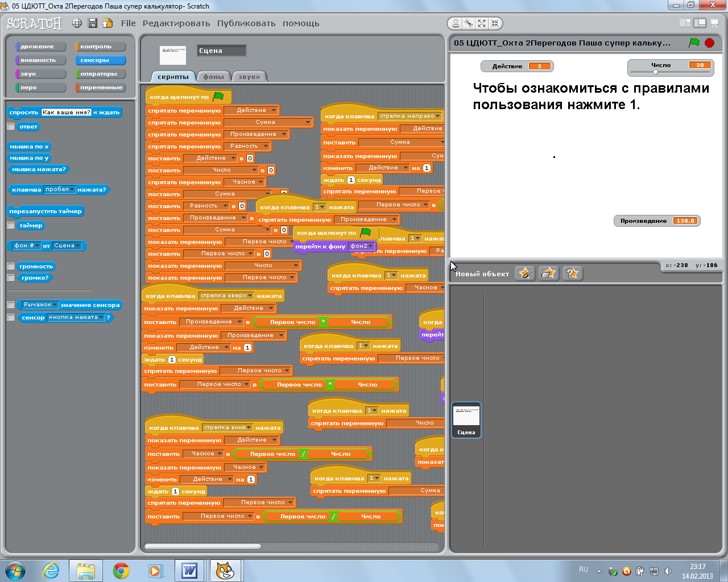This screenshot has height=582, width=728.
Task: Get a surprise sprite
Action: click(x=572, y=273)
